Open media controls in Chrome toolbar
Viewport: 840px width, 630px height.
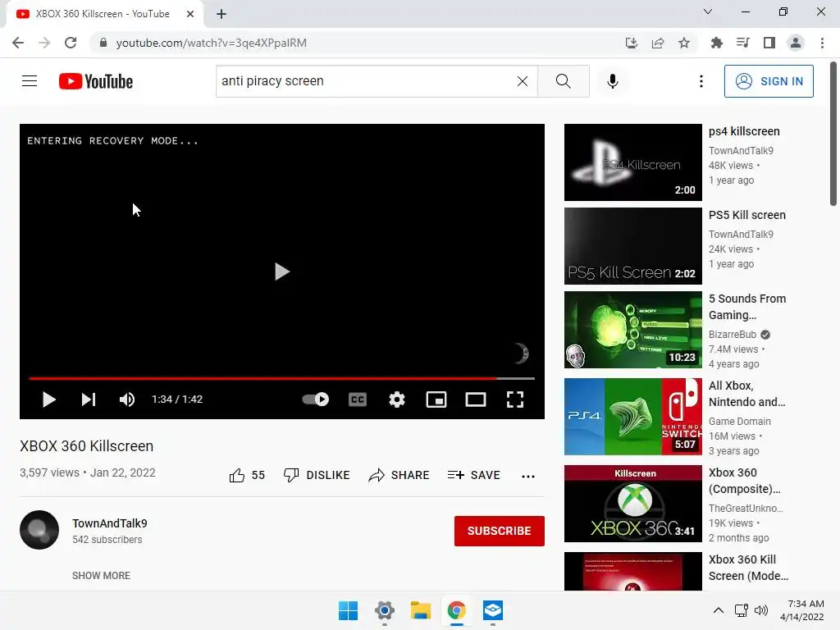pos(742,43)
